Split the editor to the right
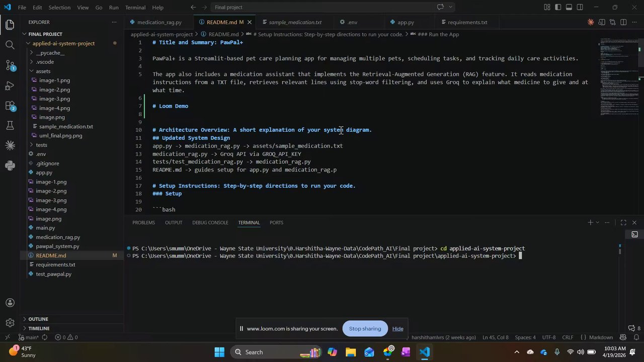The height and width of the screenshot is (362, 644). click(623, 22)
